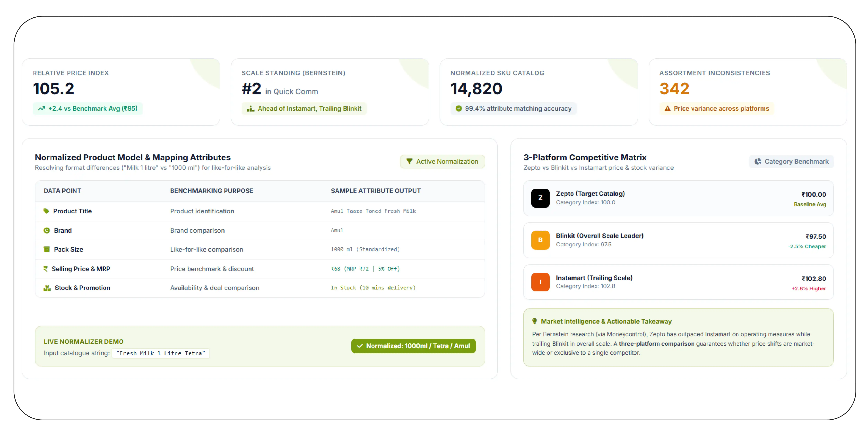868x431 pixels.
Task: Click the 1000 ml (Standardized) output
Action: (365, 249)
